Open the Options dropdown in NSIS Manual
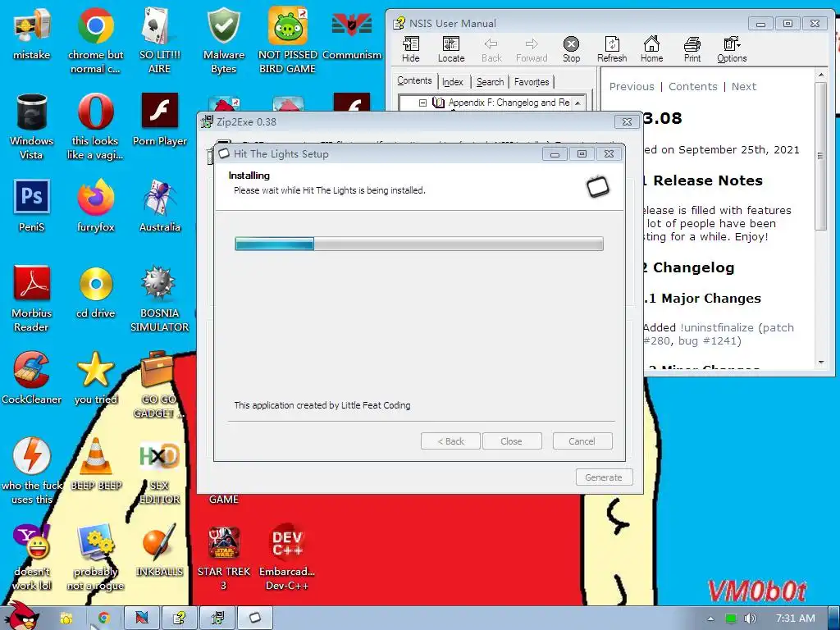The image size is (840, 630). tap(732, 50)
